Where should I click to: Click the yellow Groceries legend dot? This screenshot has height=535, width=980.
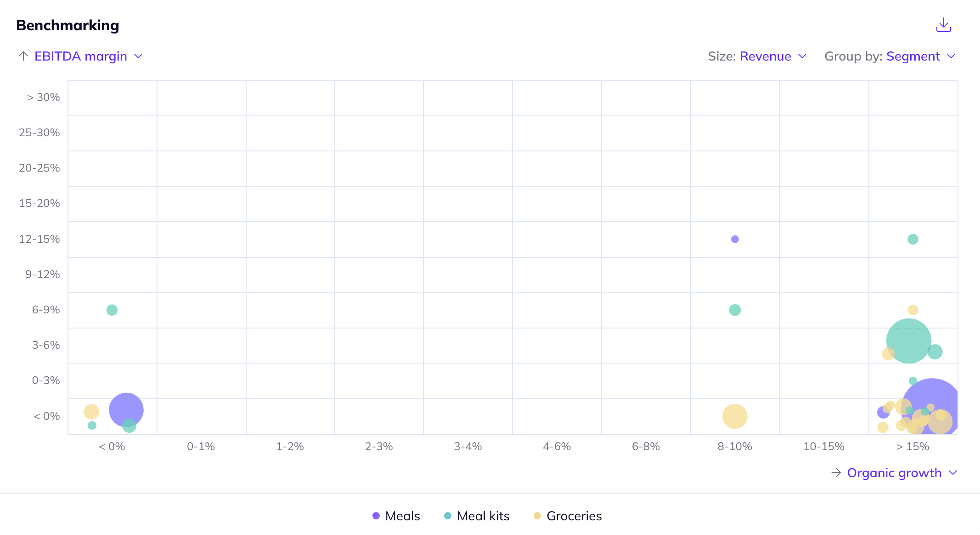click(537, 516)
